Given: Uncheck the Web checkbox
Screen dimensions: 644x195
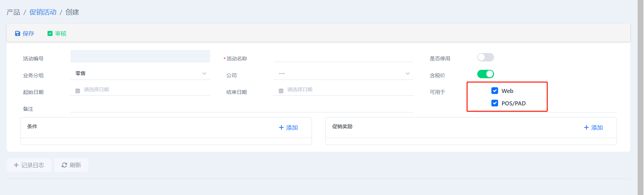Looking at the screenshot, I should [495, 91].
